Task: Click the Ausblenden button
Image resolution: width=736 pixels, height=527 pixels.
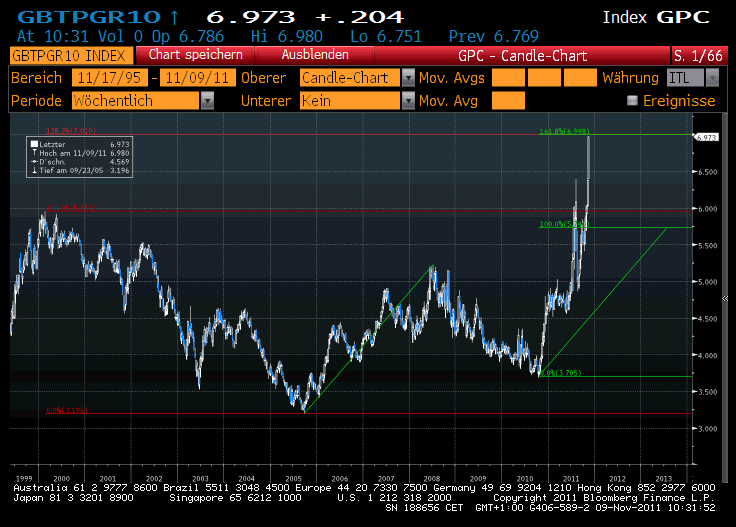Action: [x=315, y=55]
